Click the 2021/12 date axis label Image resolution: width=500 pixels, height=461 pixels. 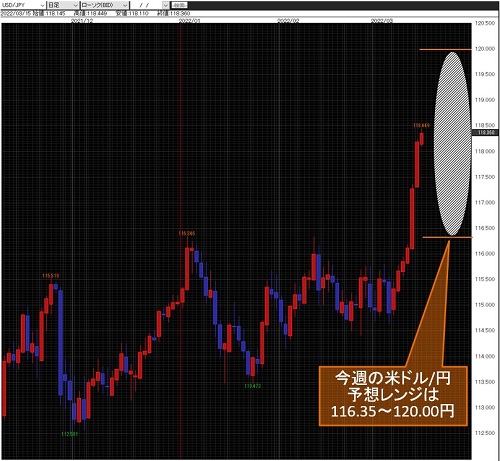coord(82,21)
